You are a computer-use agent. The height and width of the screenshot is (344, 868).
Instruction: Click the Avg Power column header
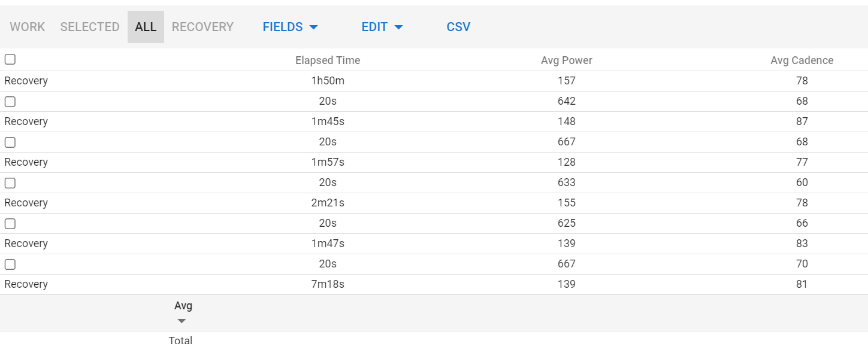point(566,60)
